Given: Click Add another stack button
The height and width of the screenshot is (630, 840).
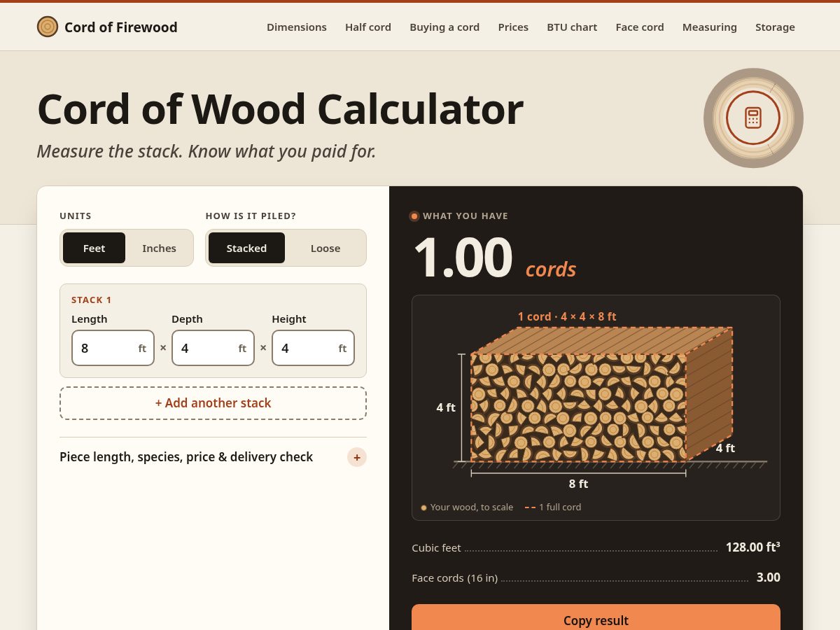Looking at the screenshot, I should pos(213,403).
